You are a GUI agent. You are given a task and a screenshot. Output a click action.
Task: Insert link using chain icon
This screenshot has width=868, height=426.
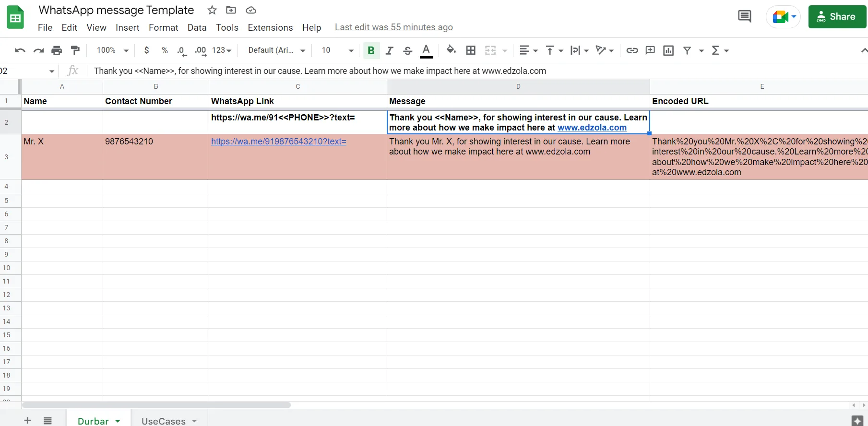pyautogui.click(x=632, y=50)
